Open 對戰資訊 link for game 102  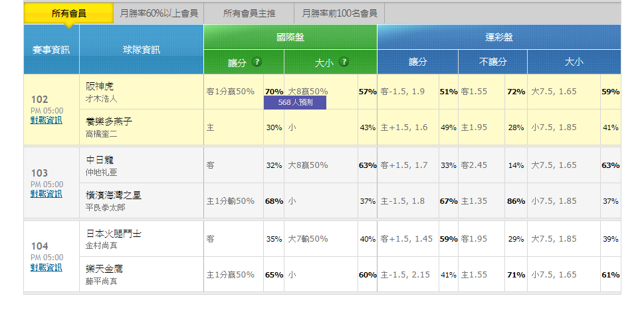47,120
